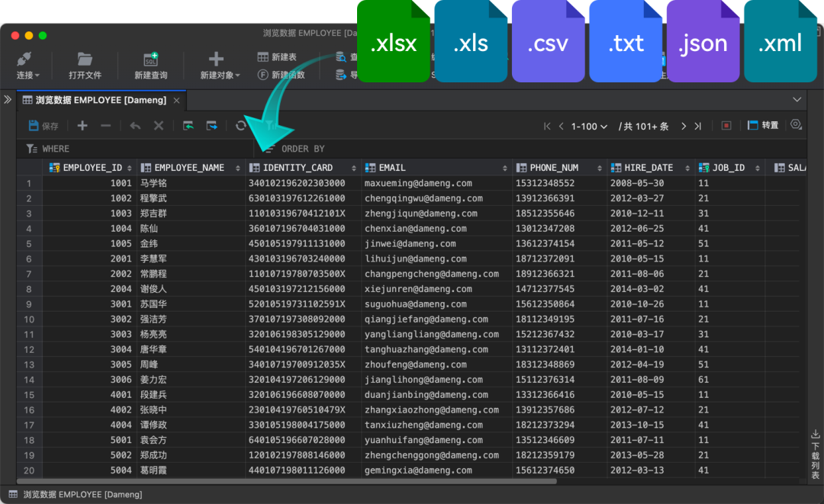Click the EMPLOYEE_ID primary key column icon
Image resolution: width=824 pixels, height=504 pixels.
[x=53, y=168]
